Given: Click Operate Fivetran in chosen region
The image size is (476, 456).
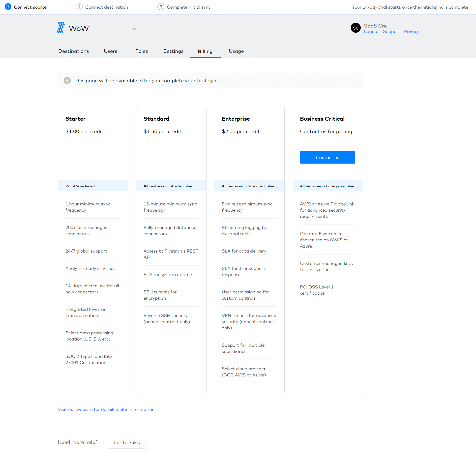Looking at the screenshot, I should coord(324,240).
